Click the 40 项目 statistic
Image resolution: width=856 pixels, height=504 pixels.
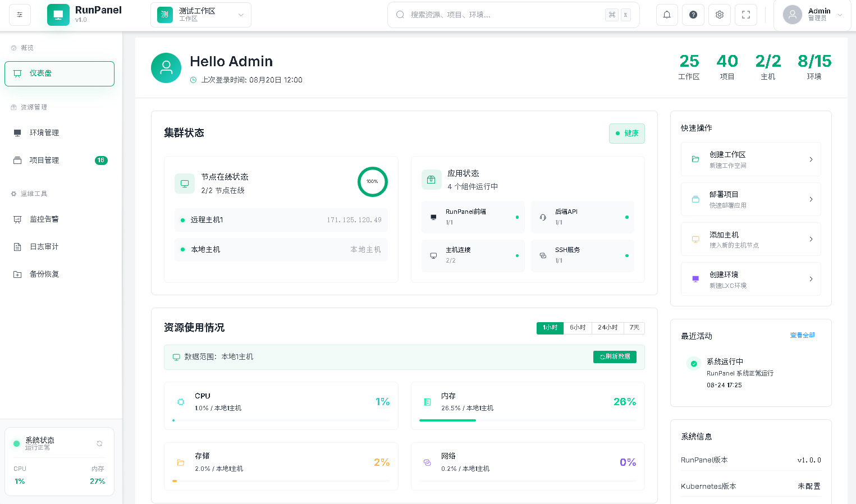pos(727,67)
